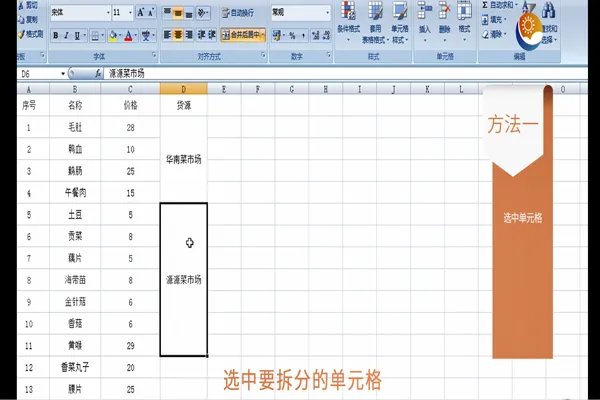Viewport: 600px width, 400px height.
Task: Click the Decrease Indent icon
Action: tap(201, 35)
